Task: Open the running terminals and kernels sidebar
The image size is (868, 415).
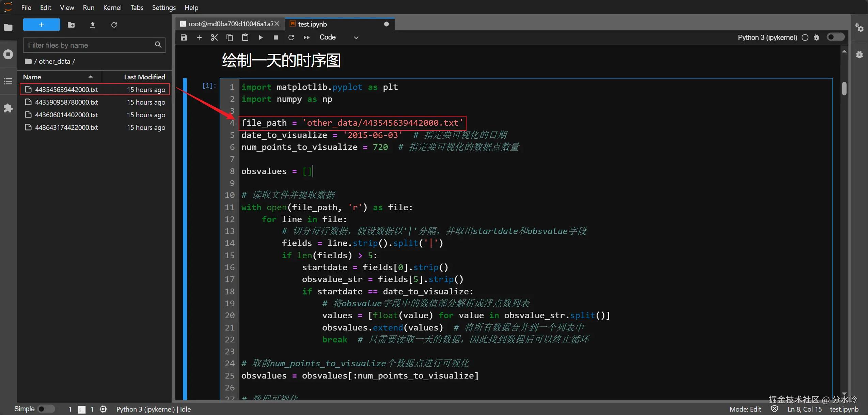Action: 8,54
